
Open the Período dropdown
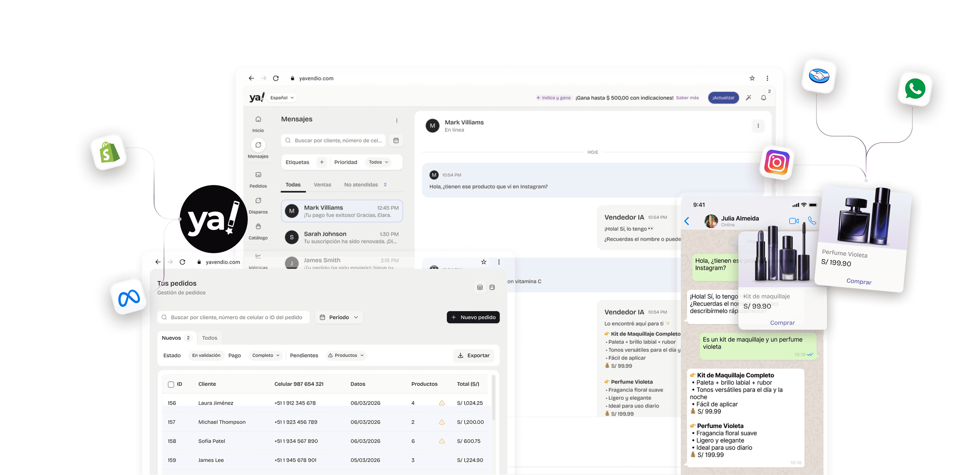339,317
